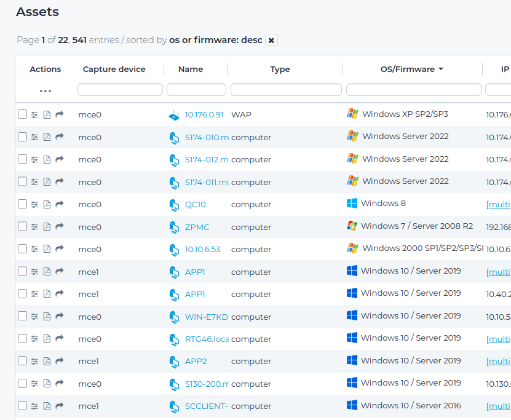Sort by the Name column header
The height and width of the screenshot is (420, 511).
191,69
